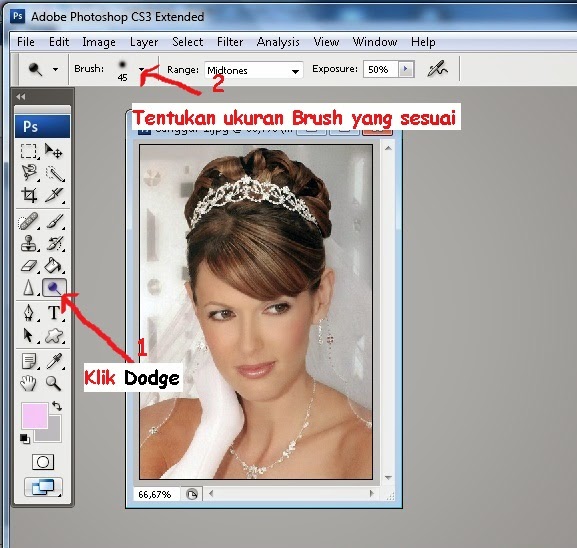Enable airbrush capabilities in options bar
Image resolution: width=577 pixels, height=548 pixels.
(437, 69)
